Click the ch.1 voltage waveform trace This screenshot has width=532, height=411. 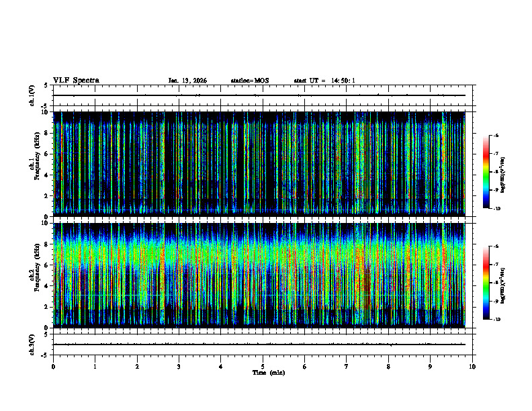click(259, 95)
